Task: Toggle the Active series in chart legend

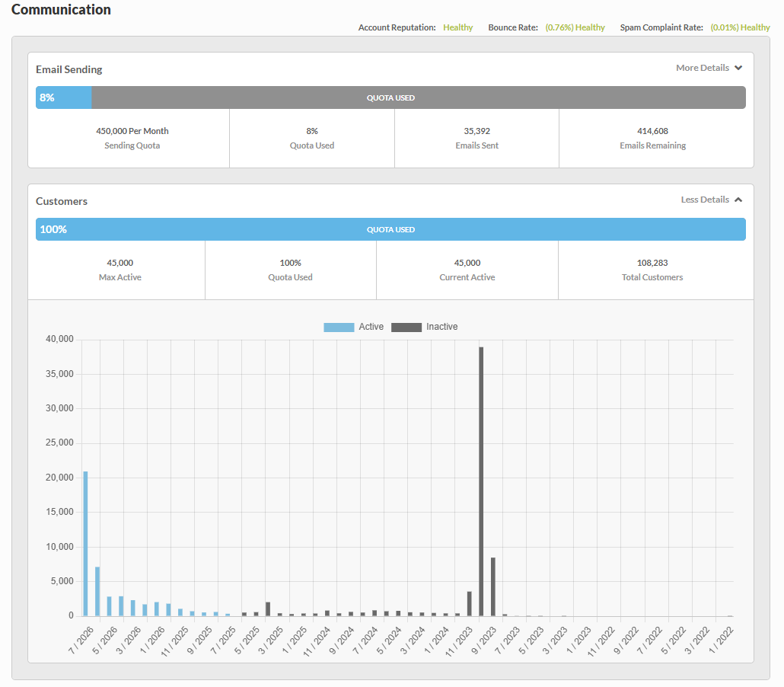Action: click(353, 327)
